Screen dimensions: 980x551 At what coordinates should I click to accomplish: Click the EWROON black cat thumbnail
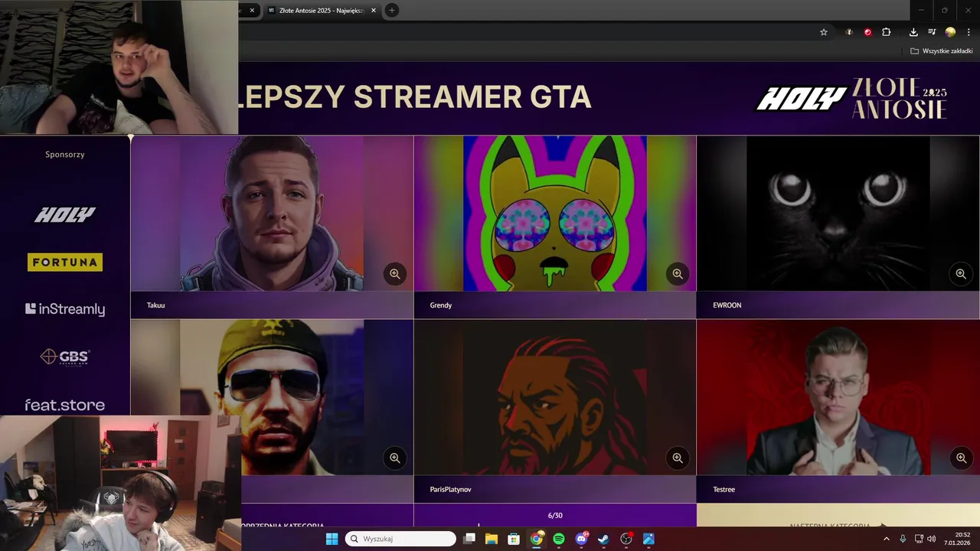(838, 214)
